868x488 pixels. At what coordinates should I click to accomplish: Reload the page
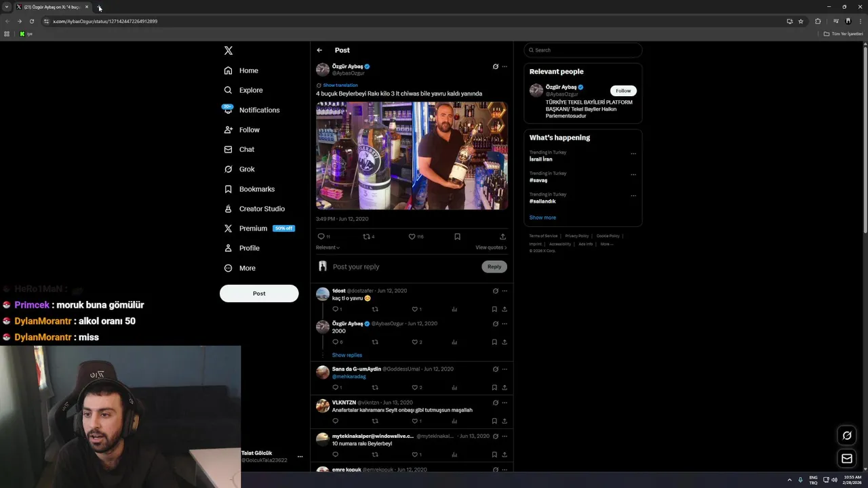click(x=32, y=21)
